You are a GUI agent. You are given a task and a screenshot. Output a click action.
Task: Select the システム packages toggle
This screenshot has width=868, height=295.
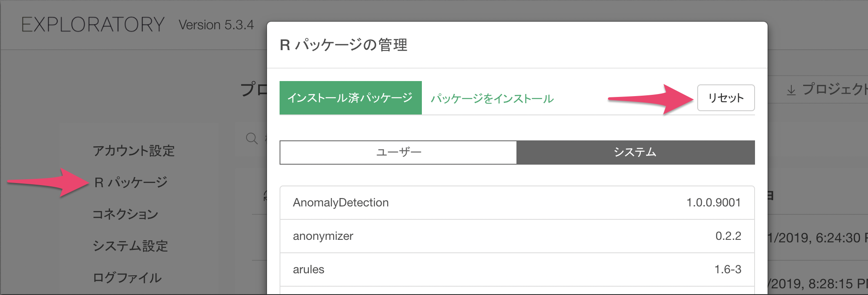coord(636,153)
